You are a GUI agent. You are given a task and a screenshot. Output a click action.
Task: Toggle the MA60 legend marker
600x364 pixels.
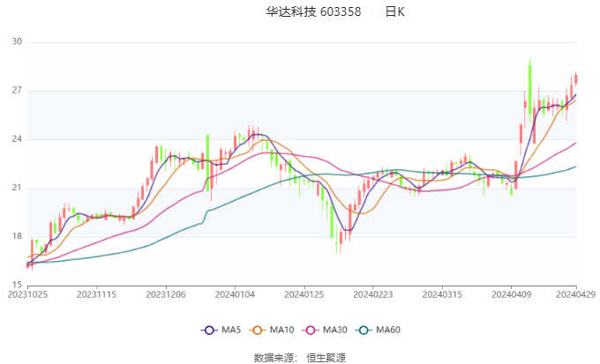[x=364, y=331]
